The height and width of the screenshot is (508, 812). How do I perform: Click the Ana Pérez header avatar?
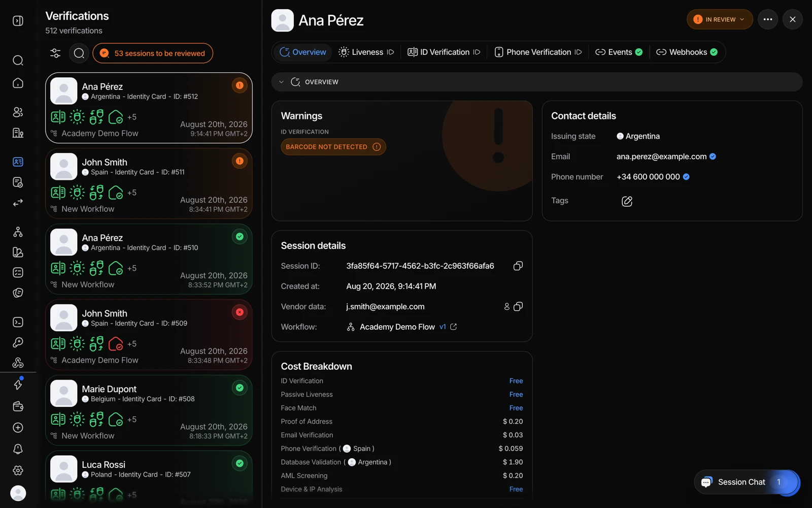click(x=283, y=20)
